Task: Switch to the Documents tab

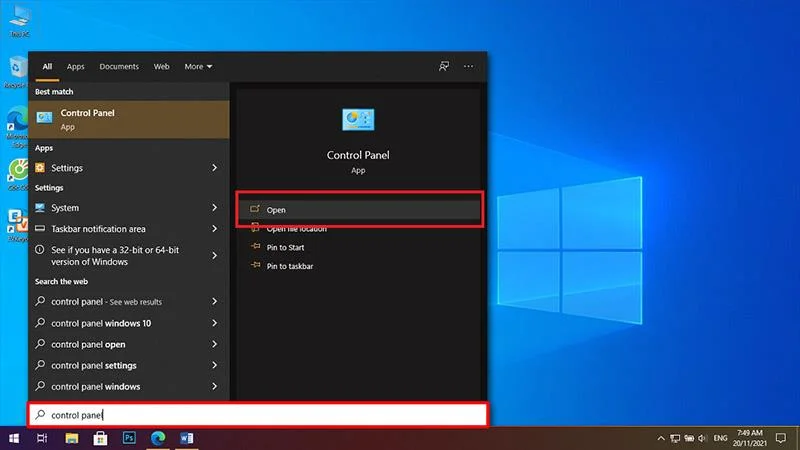Action: coord(119,66)
